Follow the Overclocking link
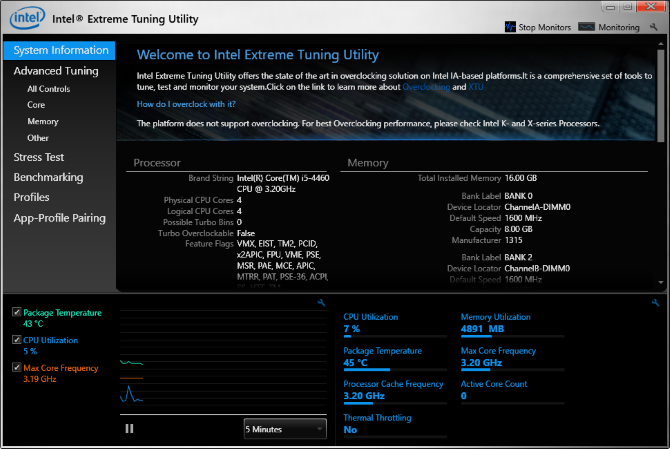The width and height of the screenshot is (670, 449). pyautogui.click(x=426, y=87)
